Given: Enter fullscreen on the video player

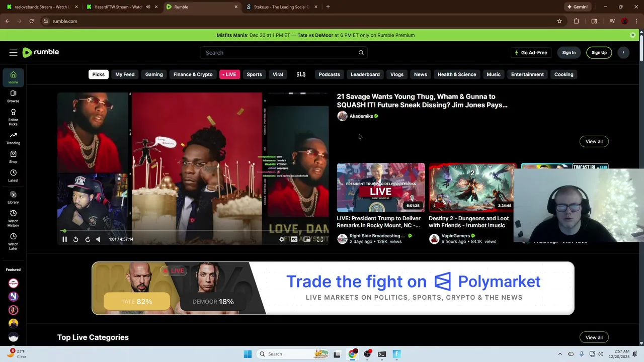Looking at the screenshot, I should click(320, 239).
